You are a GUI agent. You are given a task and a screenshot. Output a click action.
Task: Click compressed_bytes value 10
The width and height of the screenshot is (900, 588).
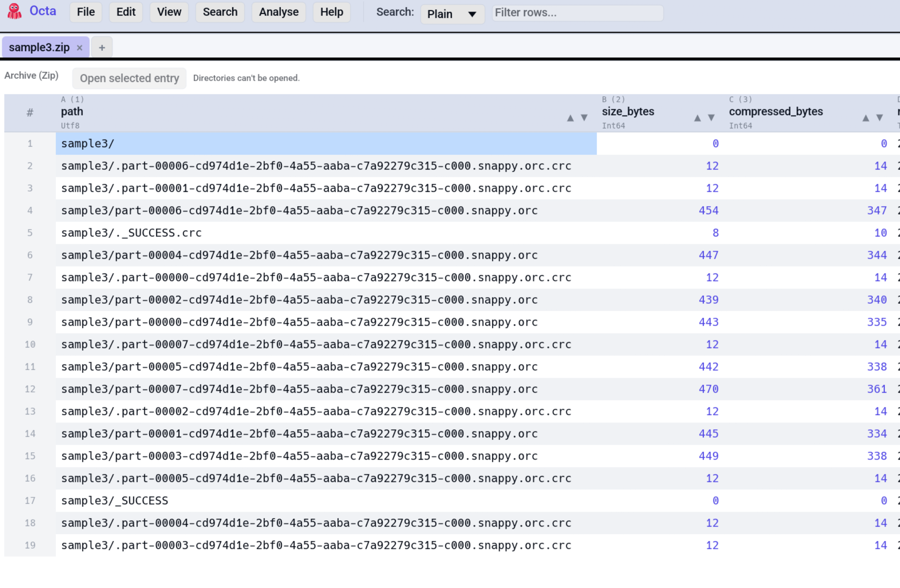pos(881,233)
